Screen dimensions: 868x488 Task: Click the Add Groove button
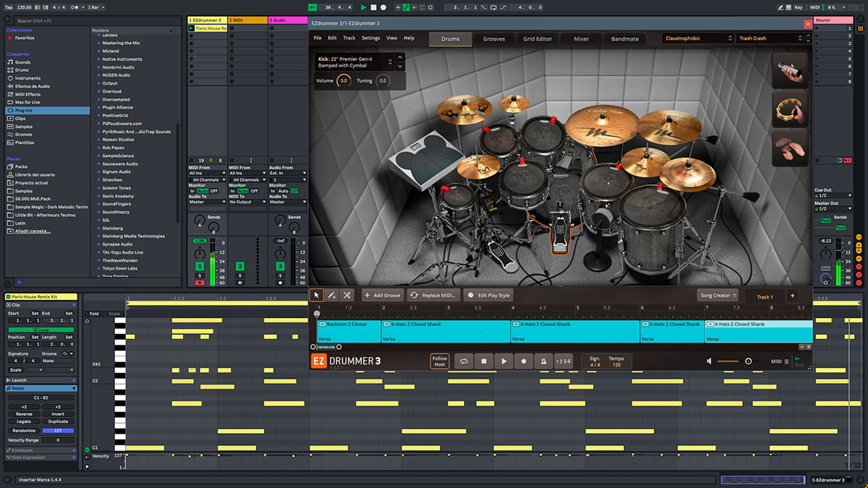click(x=382, y=295)
